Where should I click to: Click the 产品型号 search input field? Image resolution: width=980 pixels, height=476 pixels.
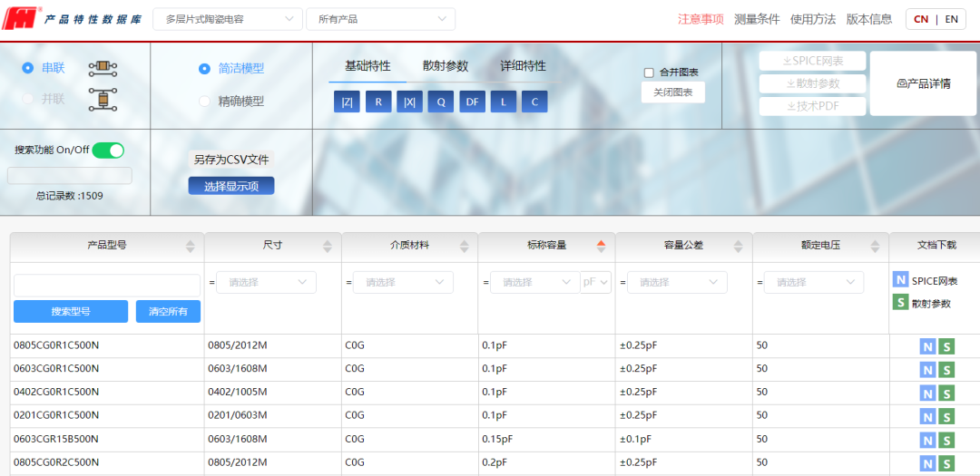point(107,285)
